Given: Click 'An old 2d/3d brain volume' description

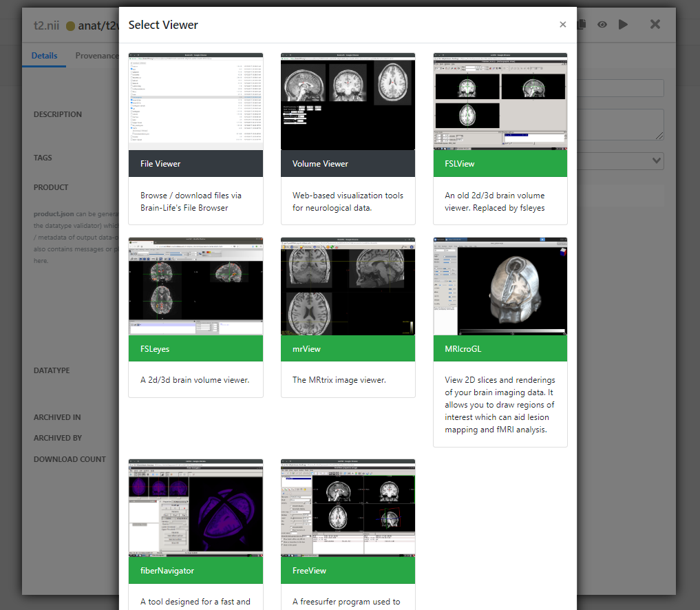Looking at the screenshot, I should pos(495,196).
